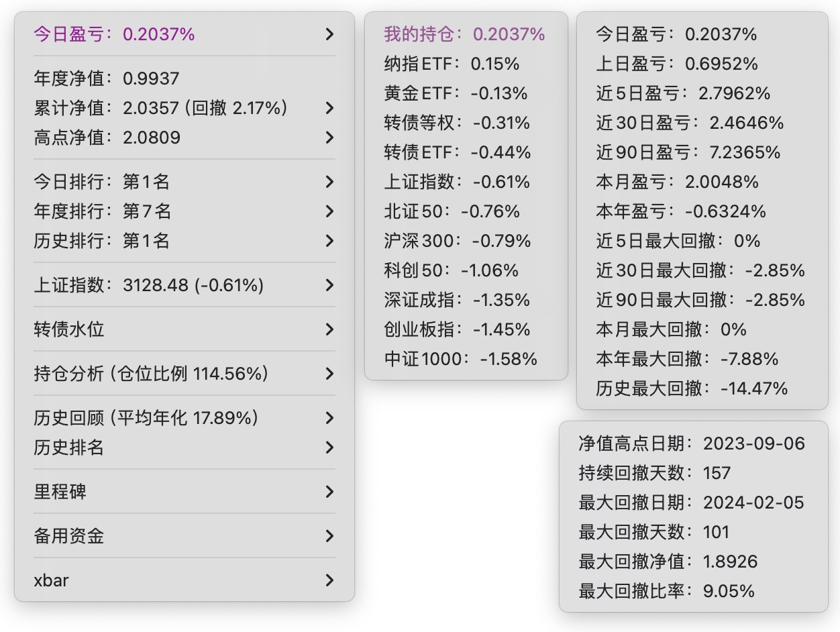Select 历史回顾 average annualized entry
This screenshot has height=632, width=840.
146,418
